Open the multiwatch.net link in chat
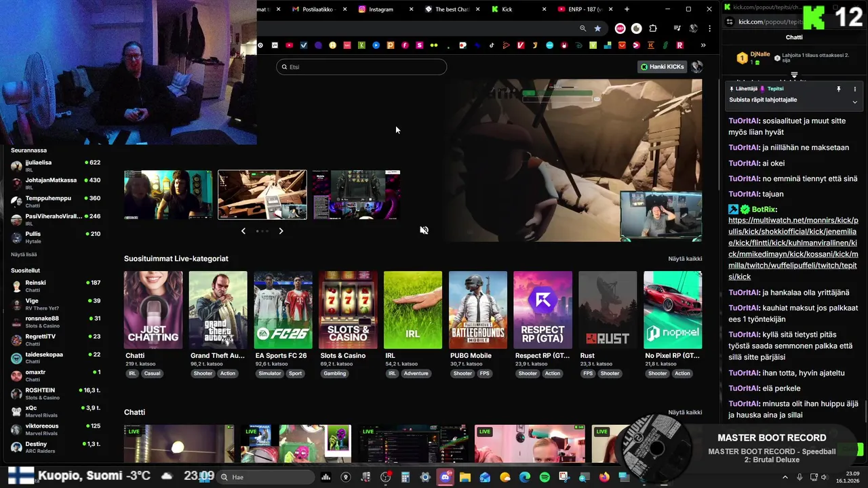This screenshot has height=488, width=868. 793,249
